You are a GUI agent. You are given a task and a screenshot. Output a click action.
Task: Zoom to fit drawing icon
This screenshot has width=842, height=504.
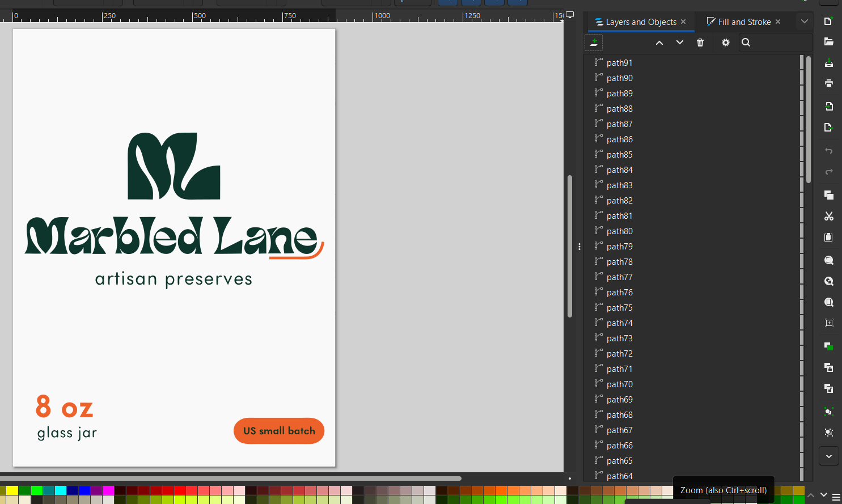828,281
